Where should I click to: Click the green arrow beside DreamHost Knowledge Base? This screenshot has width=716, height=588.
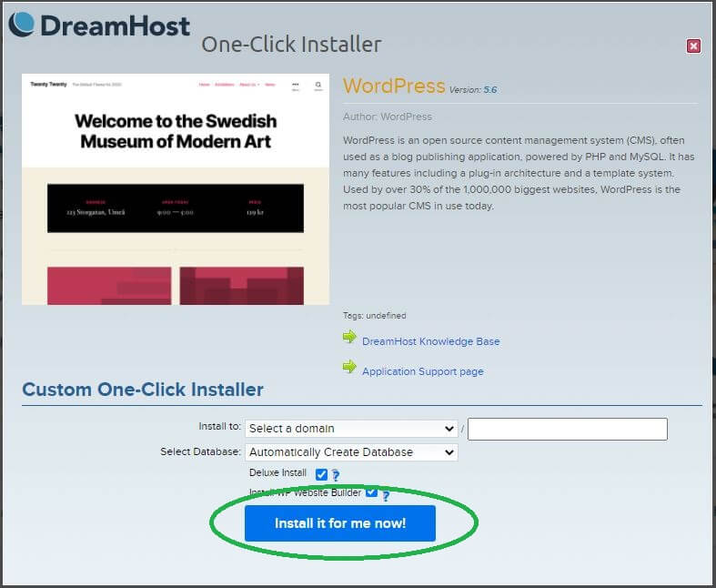pos(349,337)
